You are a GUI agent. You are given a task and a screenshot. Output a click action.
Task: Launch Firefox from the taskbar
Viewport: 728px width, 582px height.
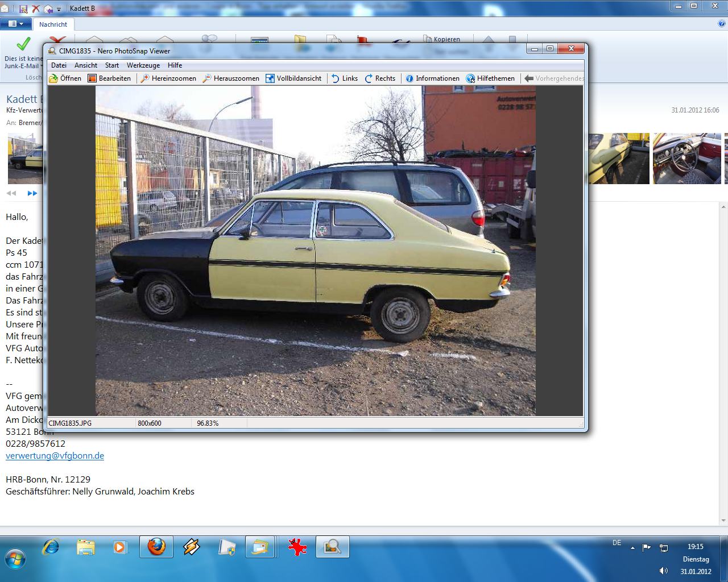pos(156,547)
